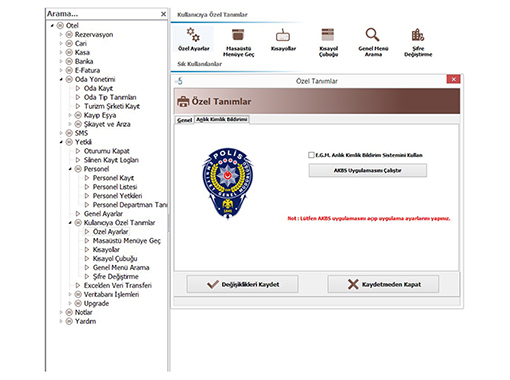Image resolution: width=510 pixels, height=380 pixels.
Task: Collapse the Otel root tree node
Action: tap(52, 26)
